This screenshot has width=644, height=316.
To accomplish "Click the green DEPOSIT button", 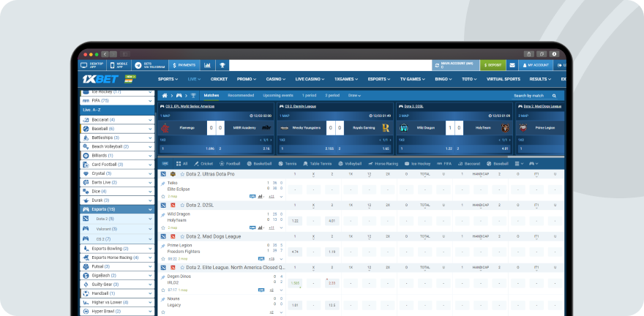I will pyautogui.click(x=493, y=65).
